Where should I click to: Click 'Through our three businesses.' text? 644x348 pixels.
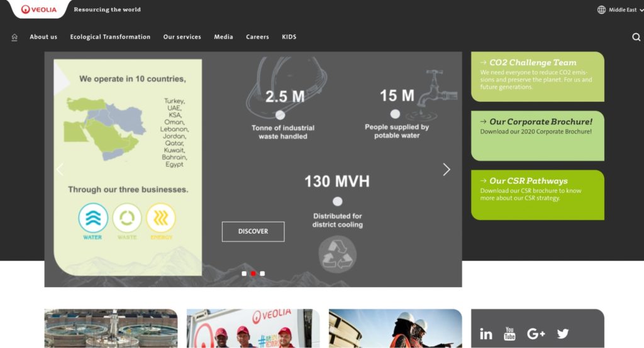[x=128, y=190]
